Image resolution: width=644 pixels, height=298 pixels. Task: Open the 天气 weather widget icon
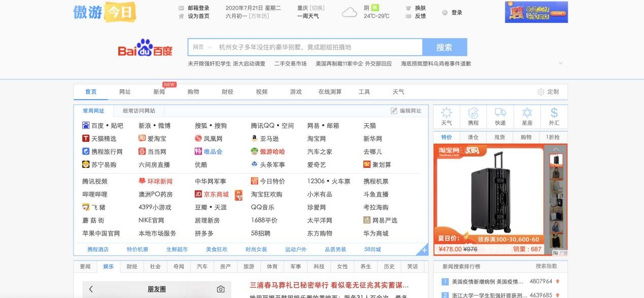(x=447, y=113)
